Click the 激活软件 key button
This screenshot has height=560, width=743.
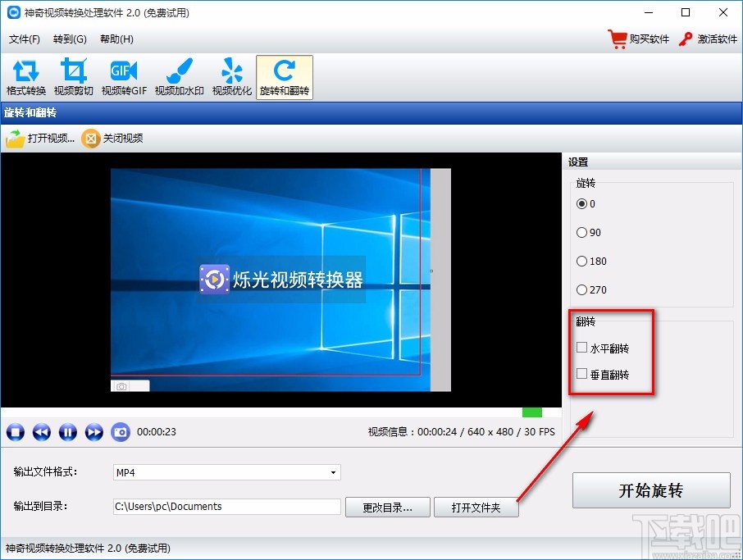click(708, 39)
